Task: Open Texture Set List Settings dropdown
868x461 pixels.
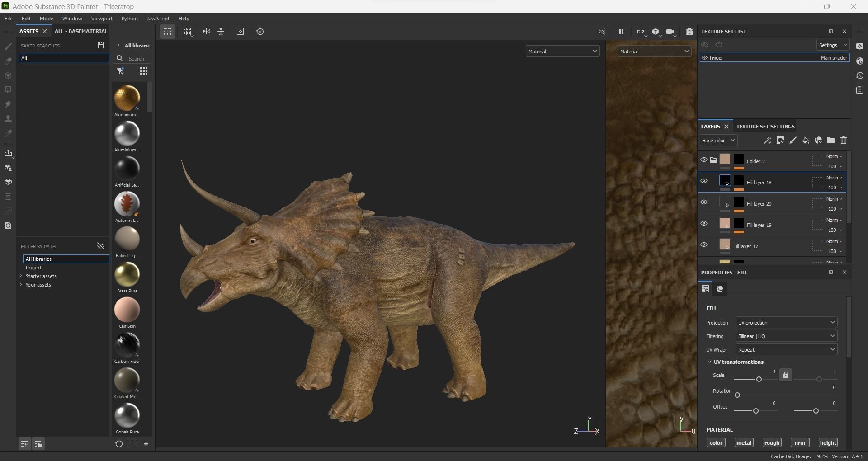Action: pyautogui.click(x=833, y=45)
